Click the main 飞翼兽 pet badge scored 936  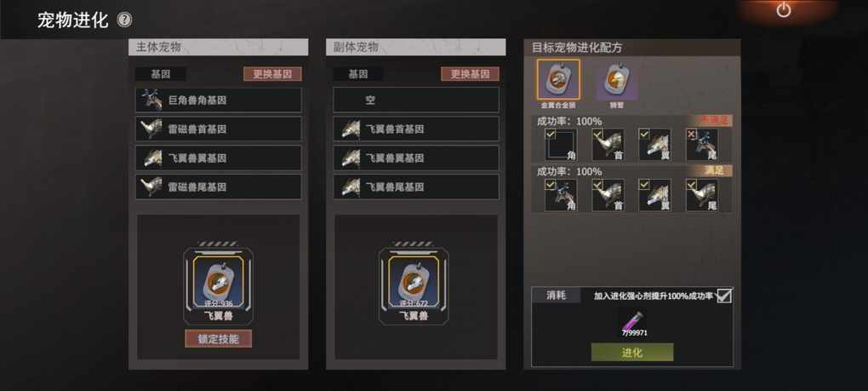coord(218,281)
